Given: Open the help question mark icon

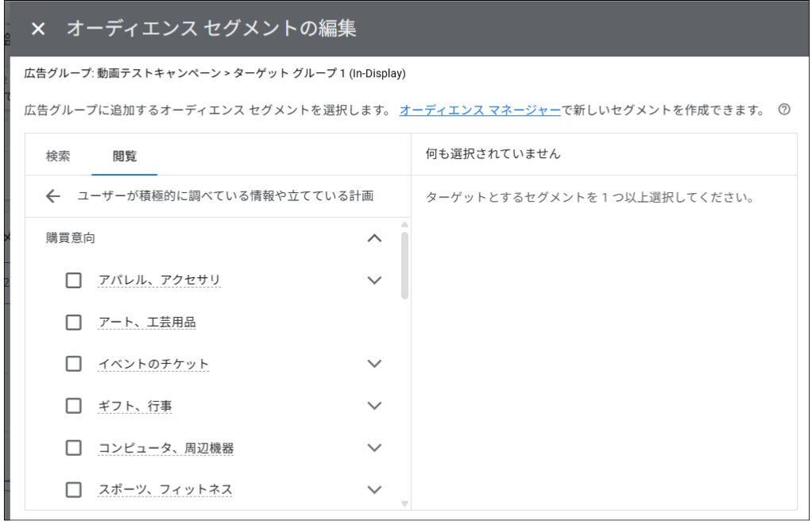Looking at the screenshot, I should [784, 110].
